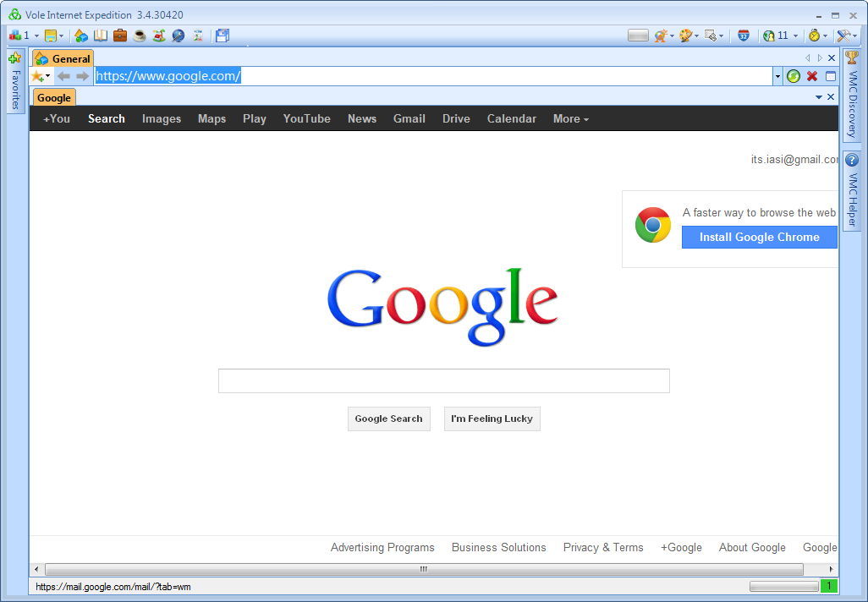Click the forward arrow navigation button

click(x=82, y=76)
